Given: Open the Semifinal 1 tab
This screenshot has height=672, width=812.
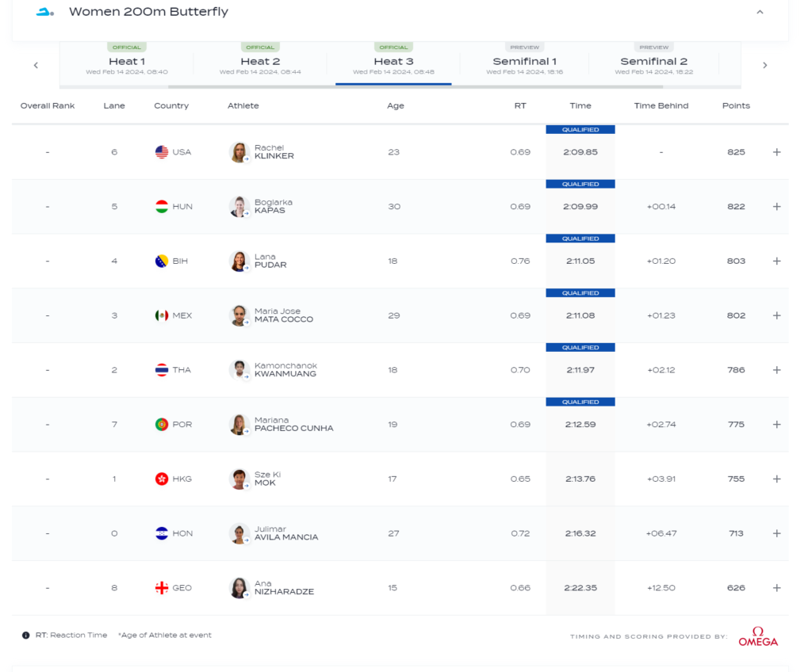Looking at the screenshot, I should (x=524, y=62).
